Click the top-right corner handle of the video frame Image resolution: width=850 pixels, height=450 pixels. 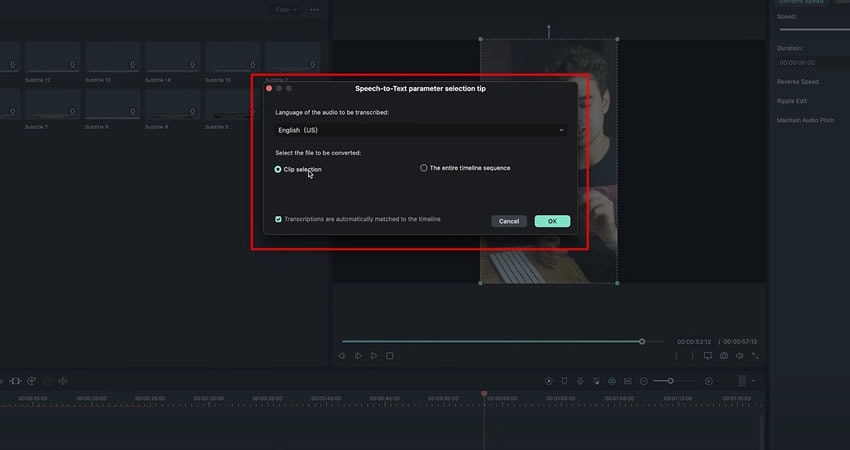617,39
